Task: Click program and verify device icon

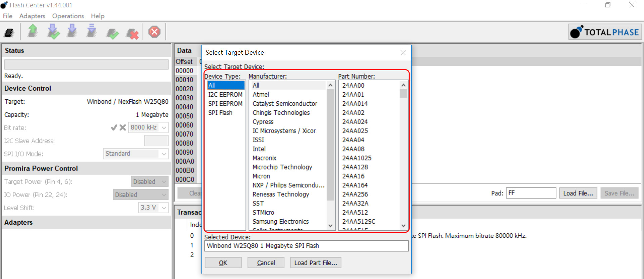Action: click(x=53, y=32)
